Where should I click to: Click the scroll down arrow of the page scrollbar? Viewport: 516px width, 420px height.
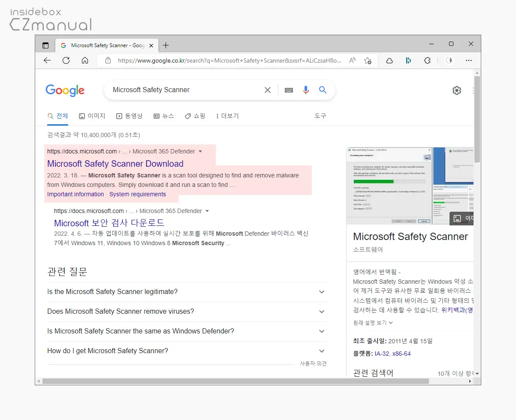pos(477,374)
